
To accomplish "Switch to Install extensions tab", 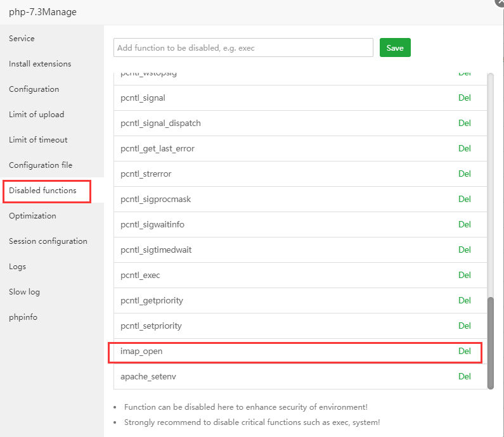I will click(x=40, y=64).
